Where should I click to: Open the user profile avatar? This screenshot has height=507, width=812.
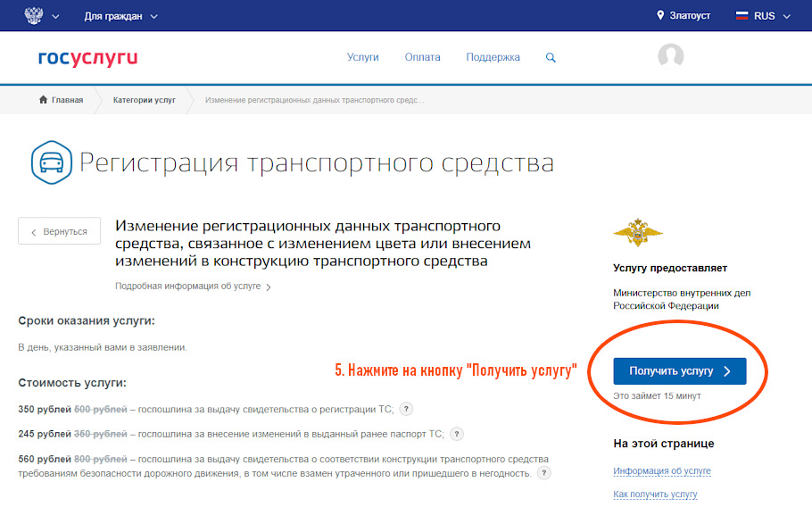(671, 56)
